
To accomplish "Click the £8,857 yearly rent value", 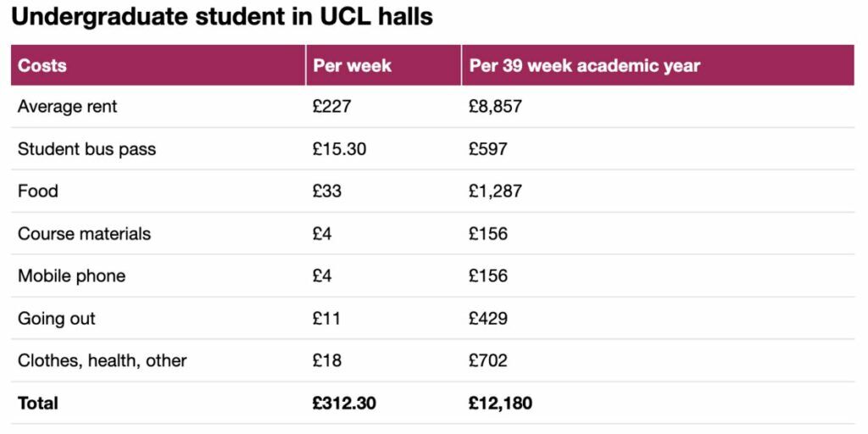I will click(x=495, y=107).
